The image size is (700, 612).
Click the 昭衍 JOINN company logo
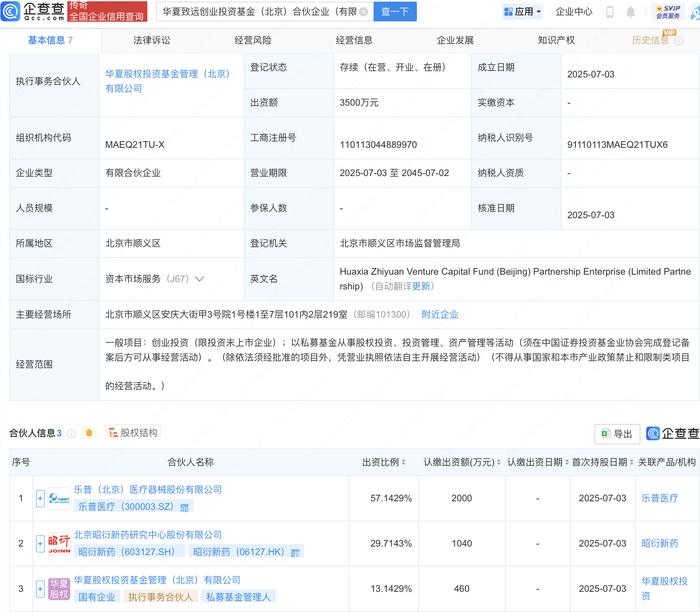point(59,544)
